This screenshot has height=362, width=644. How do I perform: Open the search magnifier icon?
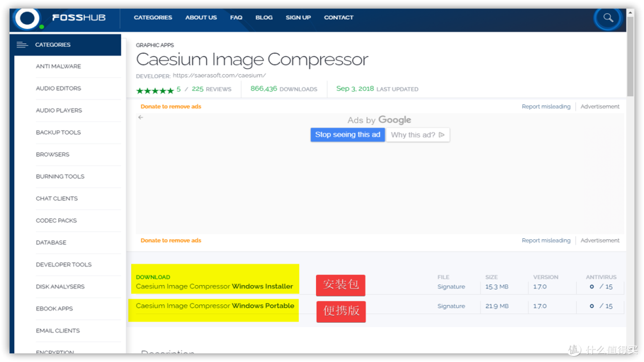pyautogui.click(x=608, y=18)
